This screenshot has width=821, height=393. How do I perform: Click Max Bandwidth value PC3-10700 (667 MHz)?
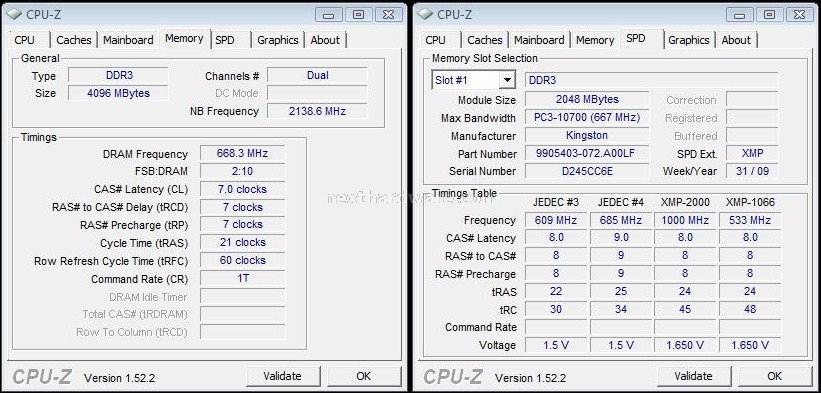click(587, 117)
